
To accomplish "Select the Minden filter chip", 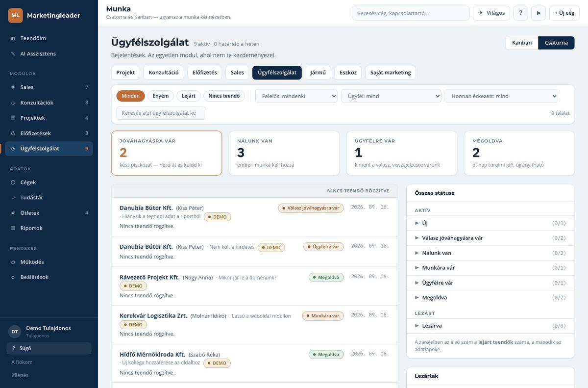I will [130, 96].
